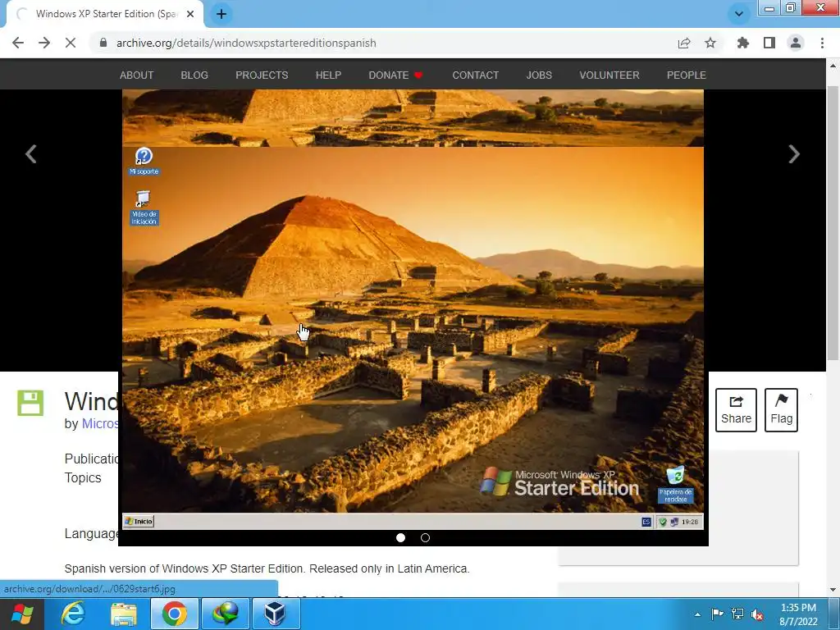Click the muted volume tray icon

click(757, 614)
